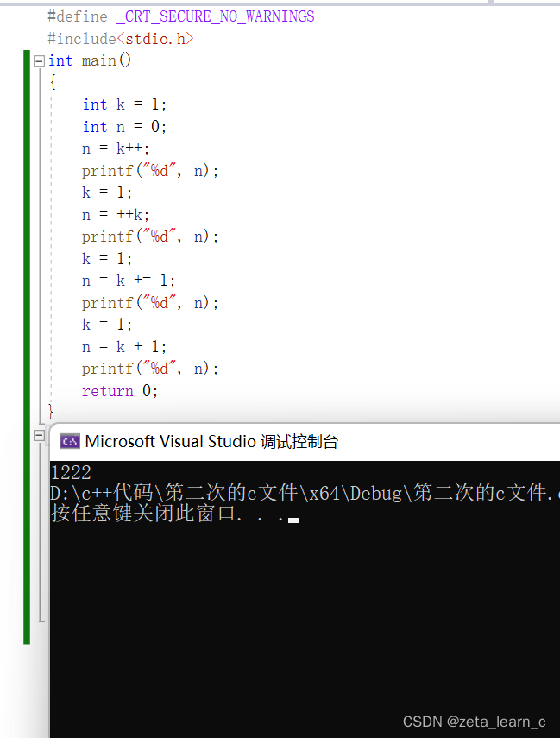
Task: Click the debug console window icon
Action: pyautogui.click(x=70, y=441)
